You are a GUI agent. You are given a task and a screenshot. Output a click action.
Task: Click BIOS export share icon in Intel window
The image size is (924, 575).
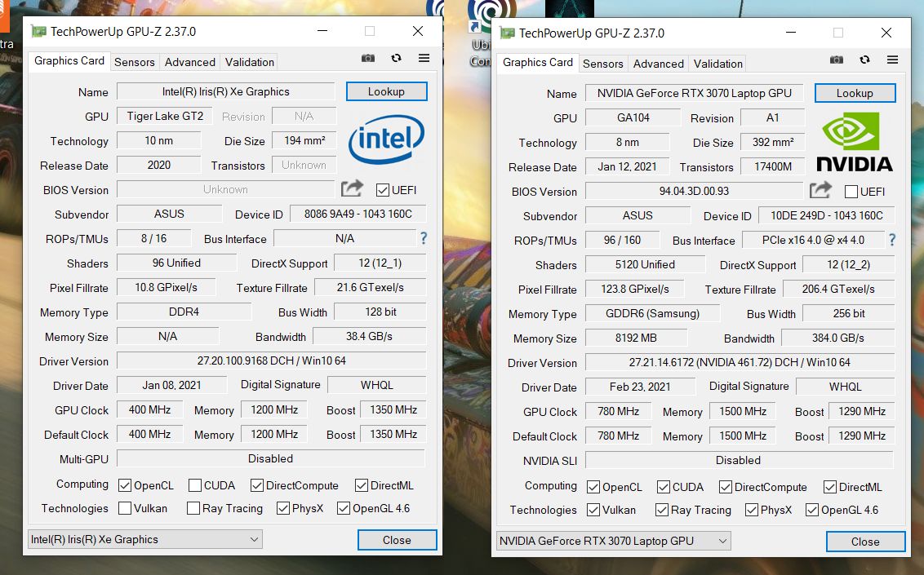tap(352, 189)
